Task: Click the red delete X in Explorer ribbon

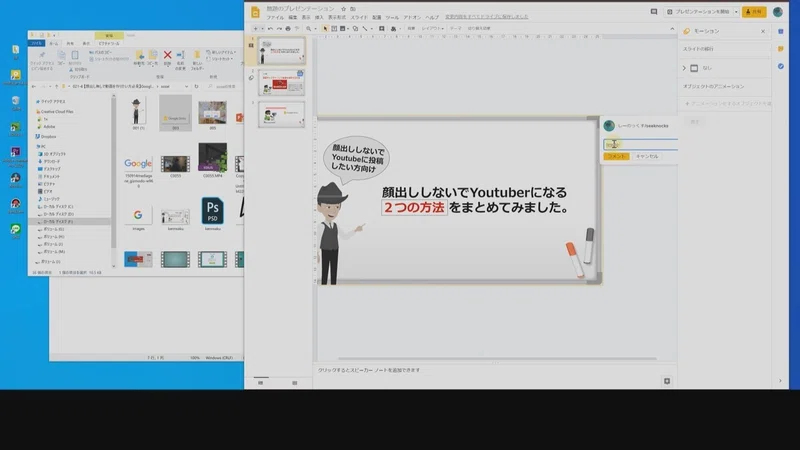Action: point(167,55)
